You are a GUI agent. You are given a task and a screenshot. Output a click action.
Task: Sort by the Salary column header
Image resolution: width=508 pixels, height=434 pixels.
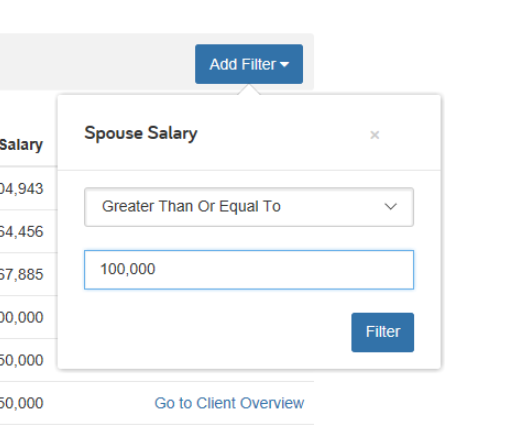tap(21, 145)
